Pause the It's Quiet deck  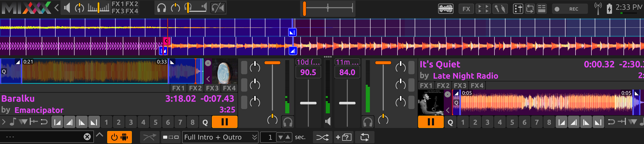430,122
